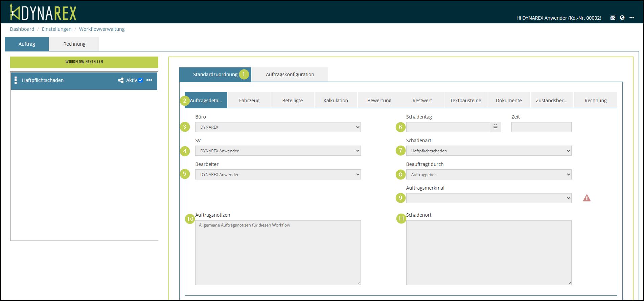Image resolution: width=644 pixels, height=301 pixels.
Task: Expand the Büro dropdown
Action: click(278, 127)
